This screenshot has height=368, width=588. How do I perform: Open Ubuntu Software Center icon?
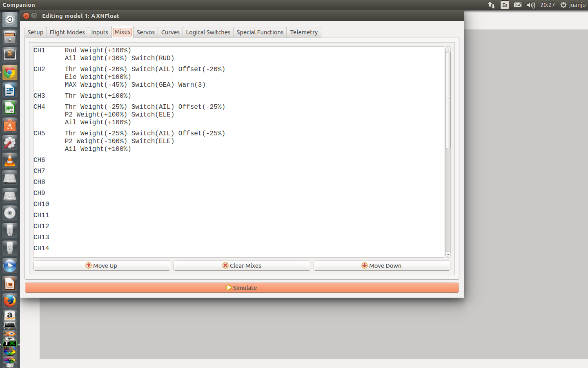[10, 126]
